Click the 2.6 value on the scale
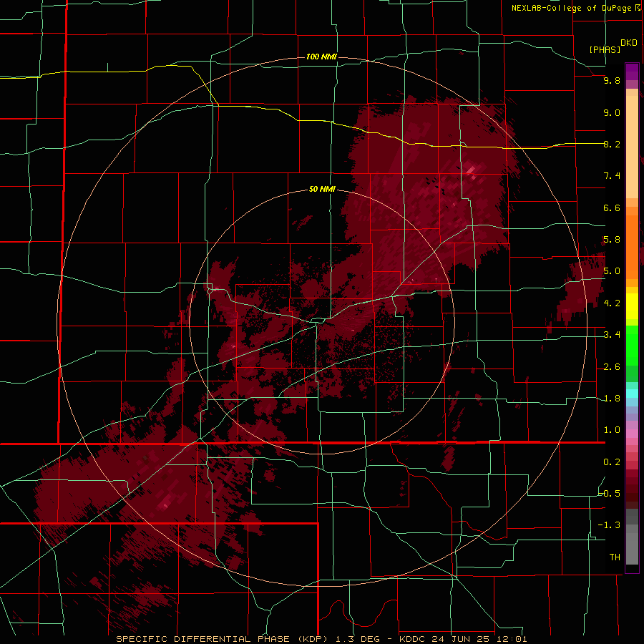Image resolution: width=644 pixels, height=644 pixels. pos(612,367)
